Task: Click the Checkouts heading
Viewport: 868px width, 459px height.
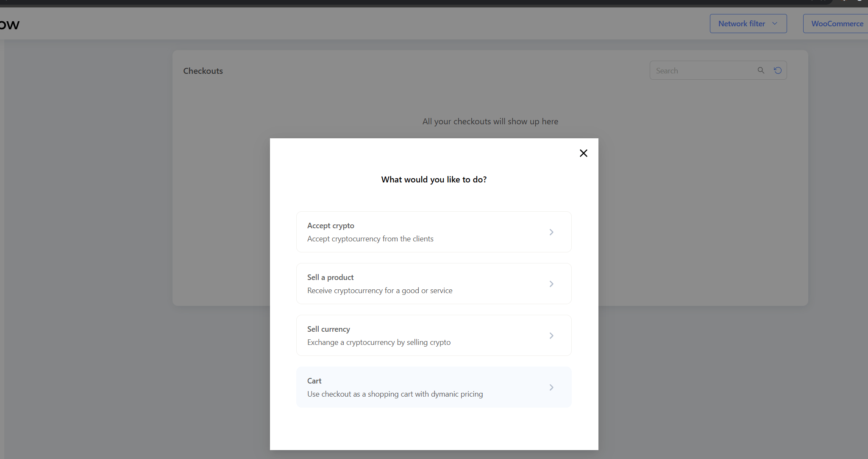Action: click(x=203, y=71)
